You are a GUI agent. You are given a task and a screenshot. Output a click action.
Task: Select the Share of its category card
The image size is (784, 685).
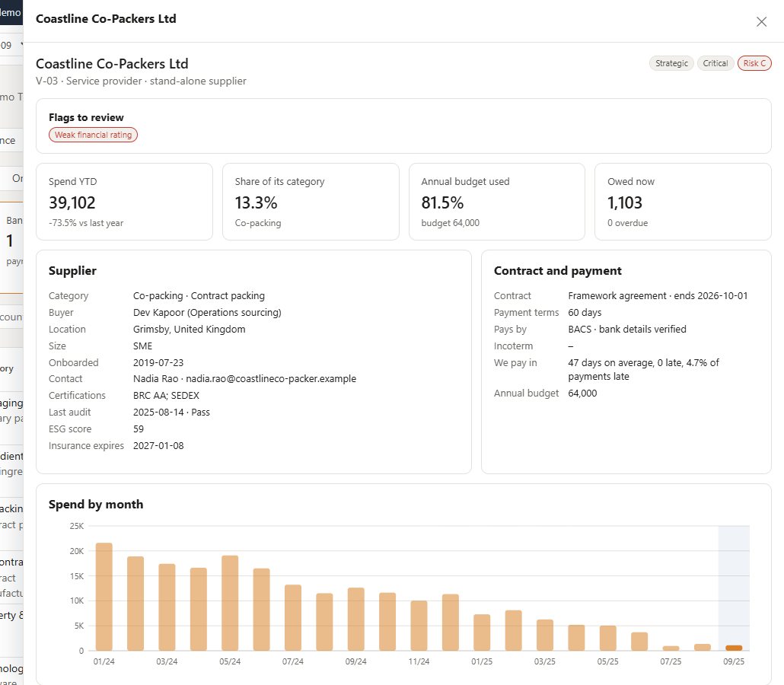[311, 202]
